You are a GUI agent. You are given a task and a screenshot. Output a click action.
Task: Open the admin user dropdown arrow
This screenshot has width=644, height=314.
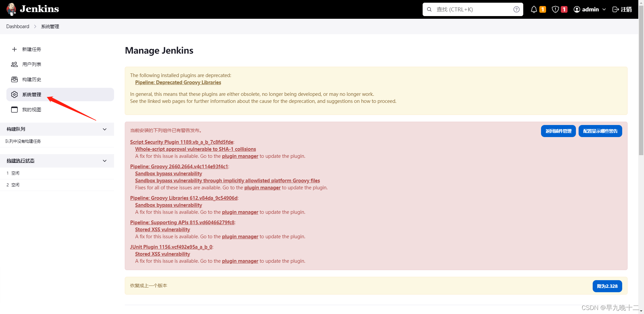(x=604, y=9)
